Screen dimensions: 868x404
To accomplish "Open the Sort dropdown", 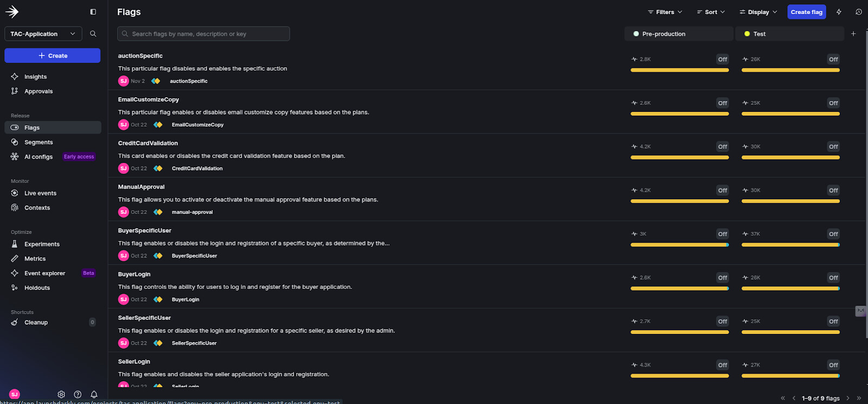I will point(711,12).
